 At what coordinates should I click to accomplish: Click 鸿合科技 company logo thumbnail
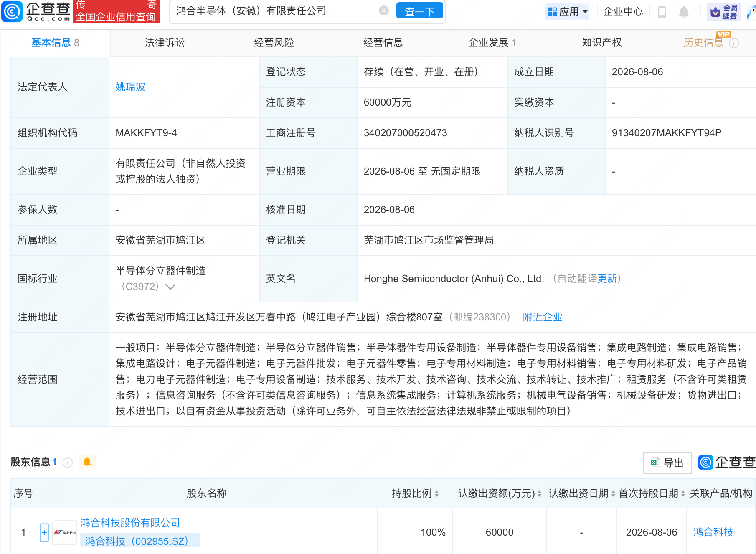(65, 532)
